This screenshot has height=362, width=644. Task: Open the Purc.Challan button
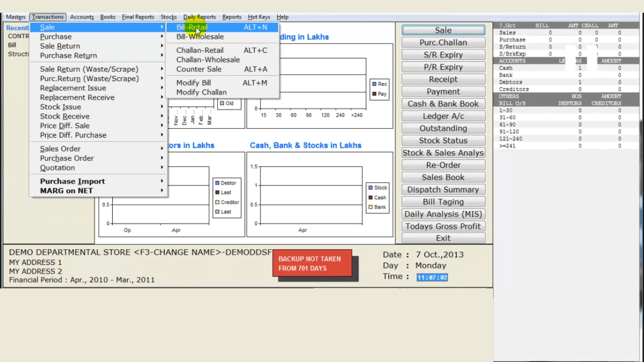[443, 42]
